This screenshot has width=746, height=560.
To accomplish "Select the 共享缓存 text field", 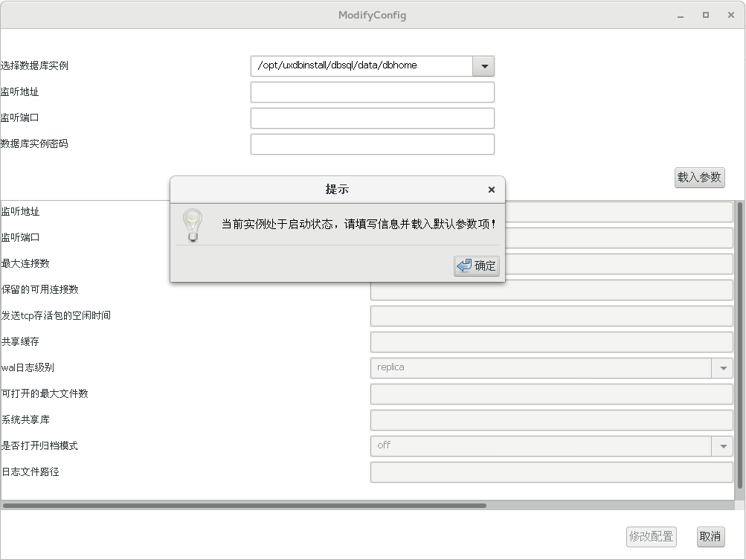I will tap(551, 342).
